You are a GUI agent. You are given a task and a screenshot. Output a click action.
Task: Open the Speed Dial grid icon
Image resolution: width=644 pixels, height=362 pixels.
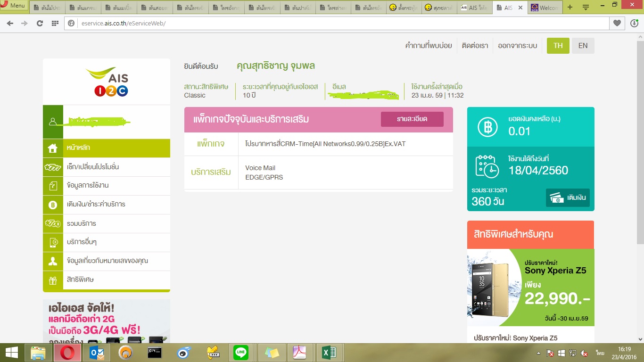[55, 23]
